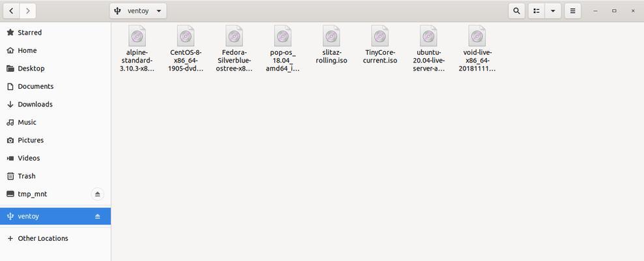Open tmp_mnt volume in sidebar
The width and height of the screenshot is (644, 261).
point(55,194)
